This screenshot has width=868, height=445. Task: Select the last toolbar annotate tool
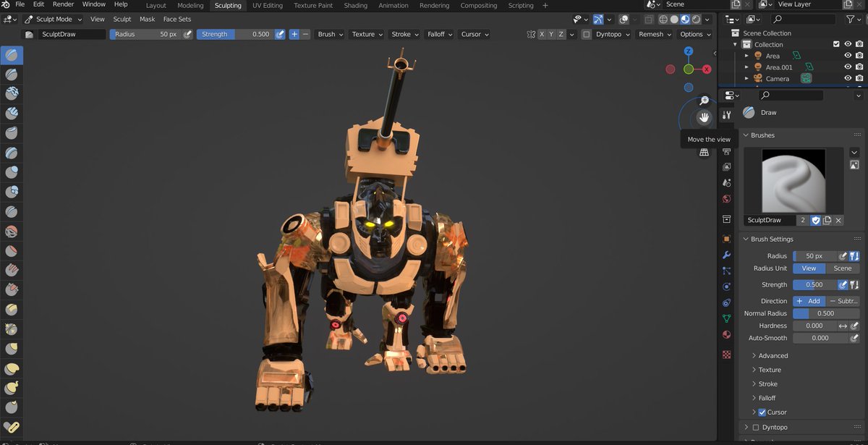(12, 427)
